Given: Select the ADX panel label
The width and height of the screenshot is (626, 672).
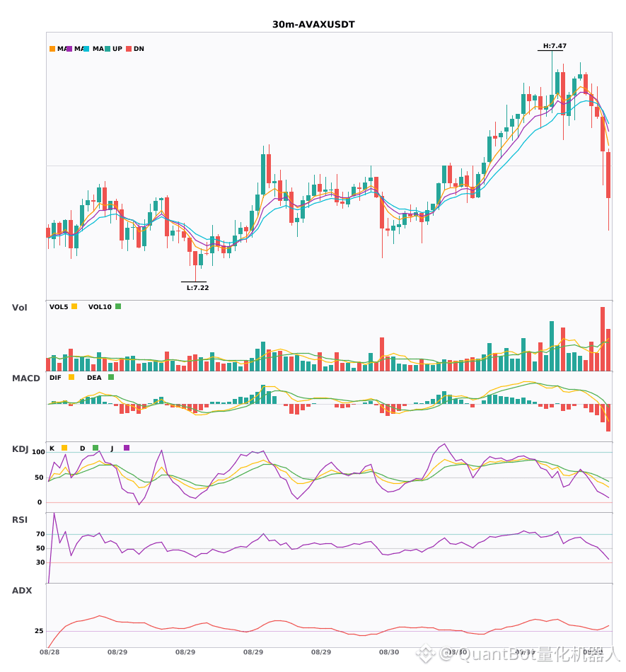Looking at the screenshot, I should tap(22, 590).
